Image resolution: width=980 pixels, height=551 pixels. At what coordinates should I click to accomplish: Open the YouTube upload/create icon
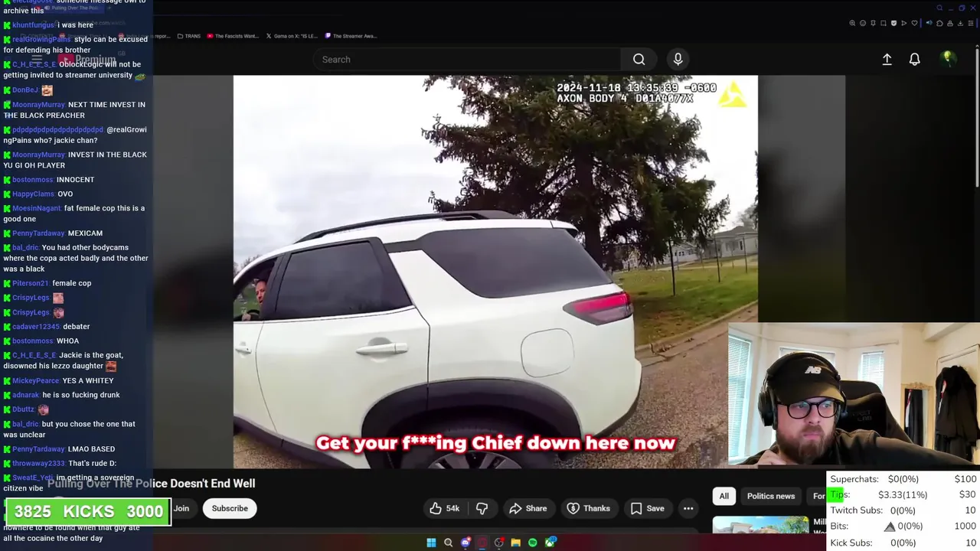click(x=887, y=59)
